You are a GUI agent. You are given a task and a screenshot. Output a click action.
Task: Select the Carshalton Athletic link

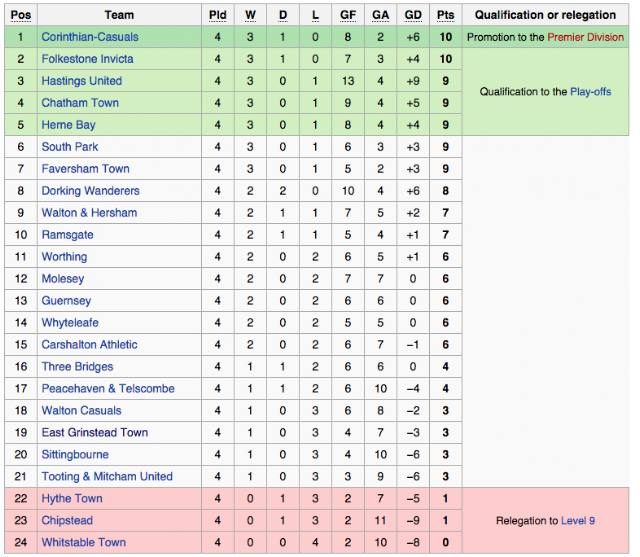click(x=89, y=345)
